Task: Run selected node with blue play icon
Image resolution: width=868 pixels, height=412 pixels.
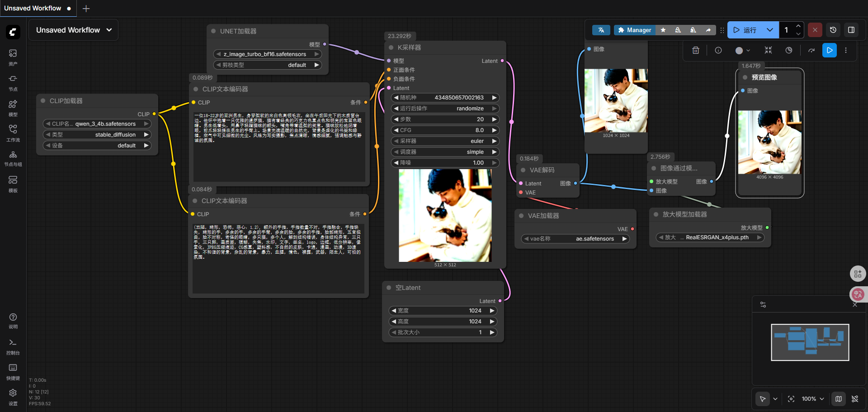Action: 829,50
